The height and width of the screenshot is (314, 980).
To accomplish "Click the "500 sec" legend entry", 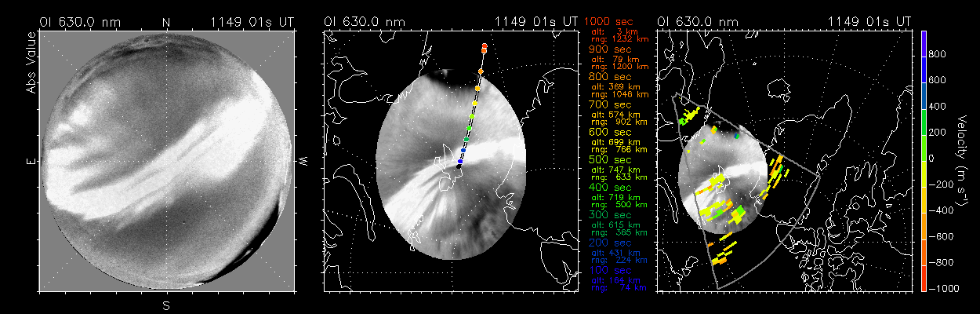I will [610, 160].
